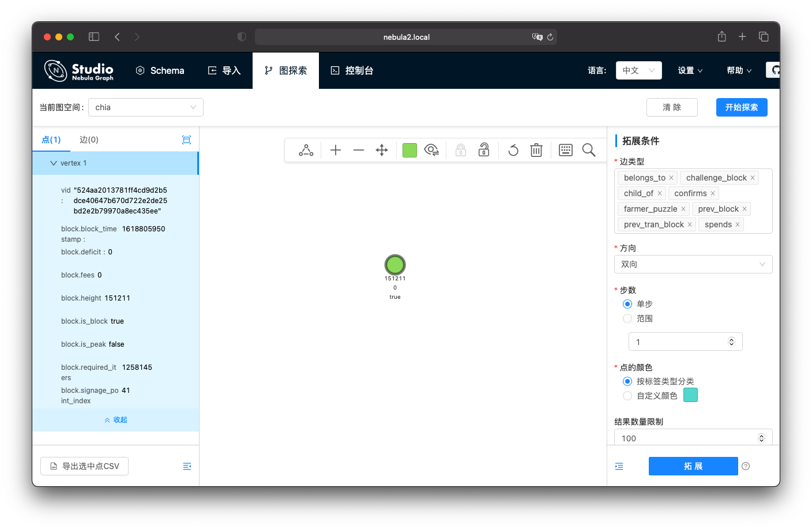Expand the 方向 双向 dropdown
Screen dimensions: 812x529
click(693, 264)
